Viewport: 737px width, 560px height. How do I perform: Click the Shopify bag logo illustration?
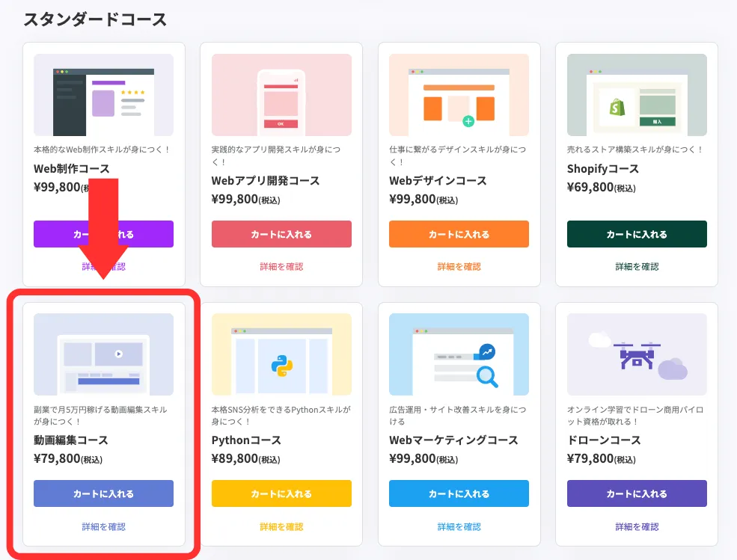(617, 108)
